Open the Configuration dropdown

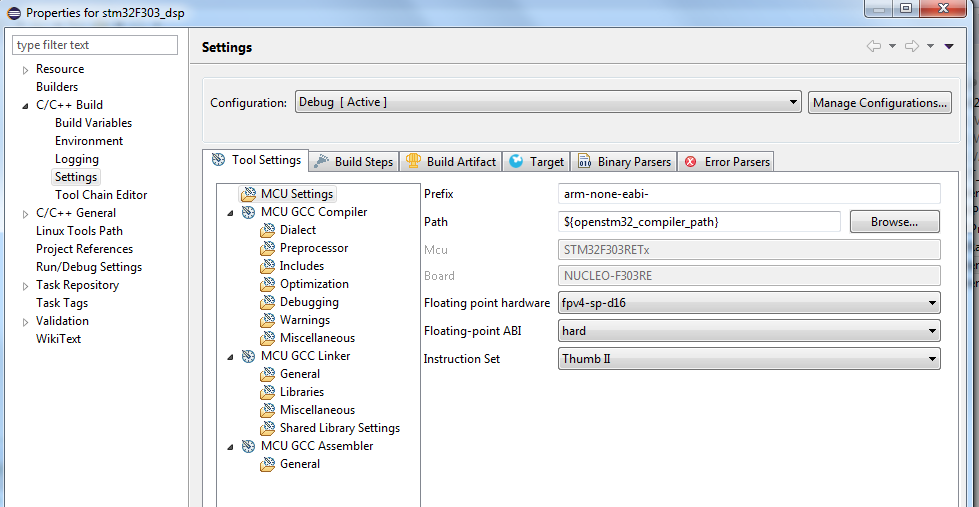coord(548,102)
